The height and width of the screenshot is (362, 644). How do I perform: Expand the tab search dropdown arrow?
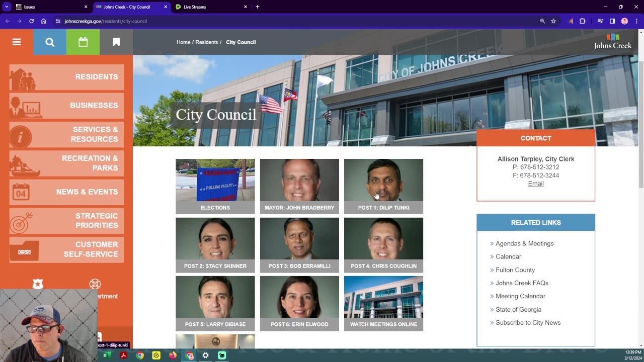click(7, 7)
